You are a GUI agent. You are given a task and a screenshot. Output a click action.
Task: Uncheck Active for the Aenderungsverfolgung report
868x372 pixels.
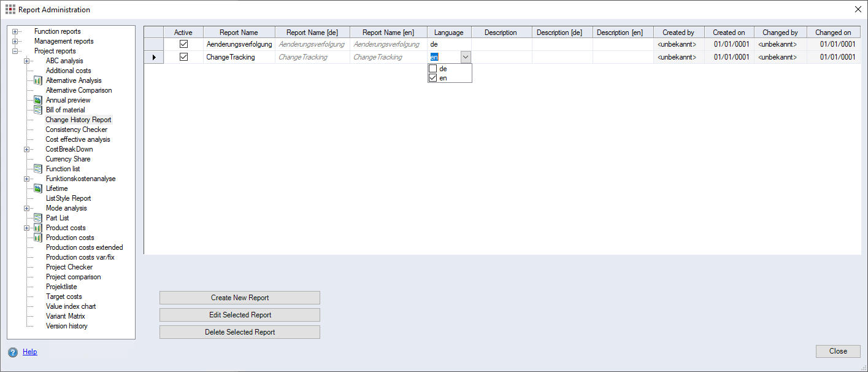coord(183,44)
